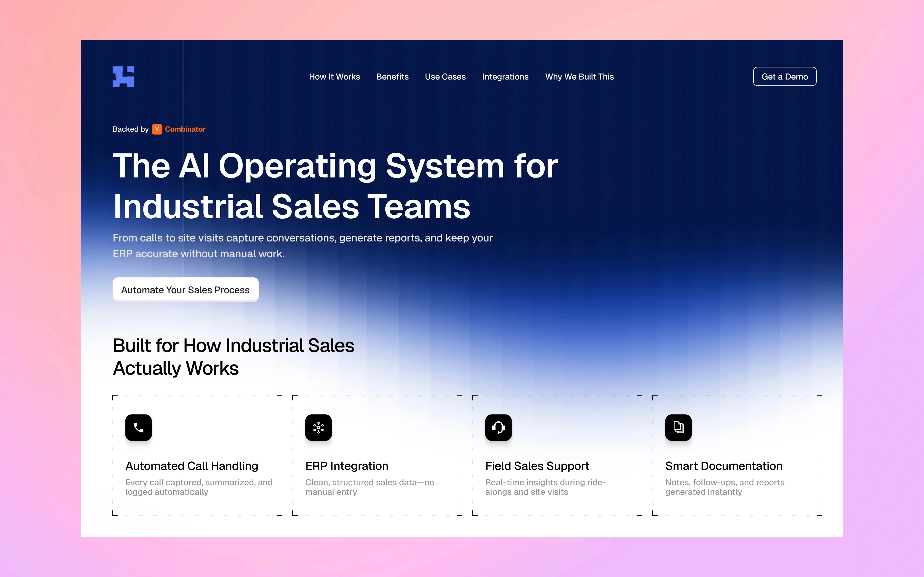This screenshot has height=577, width=924.
Task: Click the headset icon for Field Sales Support
Action: [498, 427]
